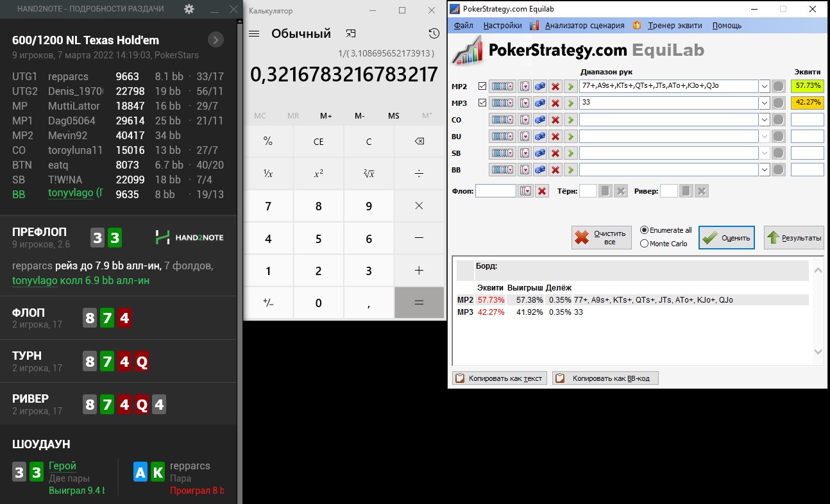Click Очистить все button
Screen dimensions: 830x504
click(x=601, y=237)
